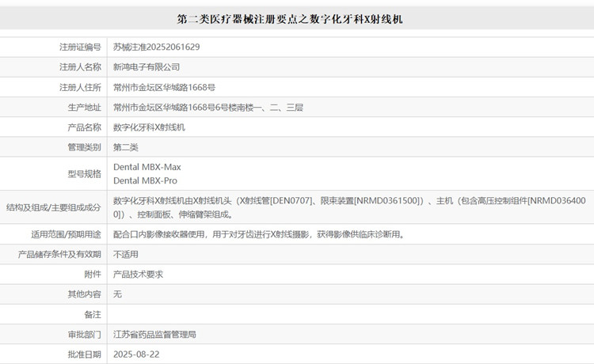Click the 注册人住所 address value
594x364 pixels.
click(x=165, y=87)
